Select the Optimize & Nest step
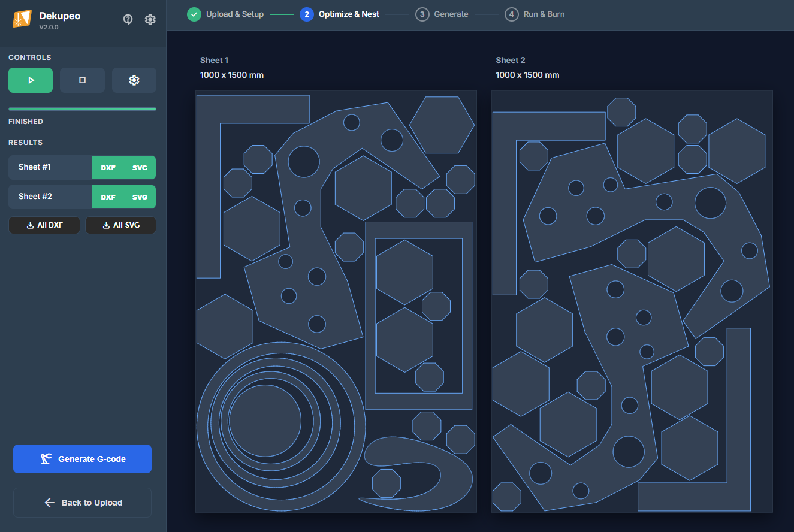The height and width of the screenshot is (532, 794). tap(340, 14)
